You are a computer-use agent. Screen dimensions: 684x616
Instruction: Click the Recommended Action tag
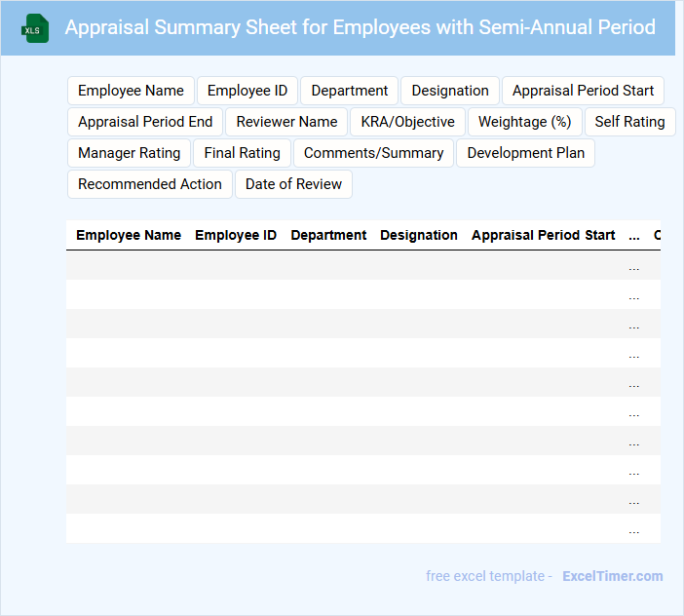point(150,184)
